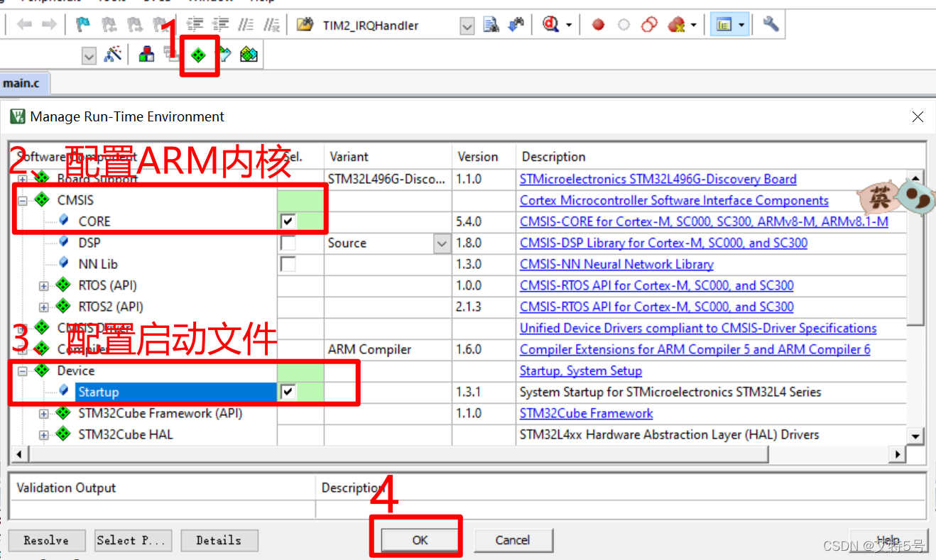
Task: Open Configuration with the wrench icon
Action: 771,25
